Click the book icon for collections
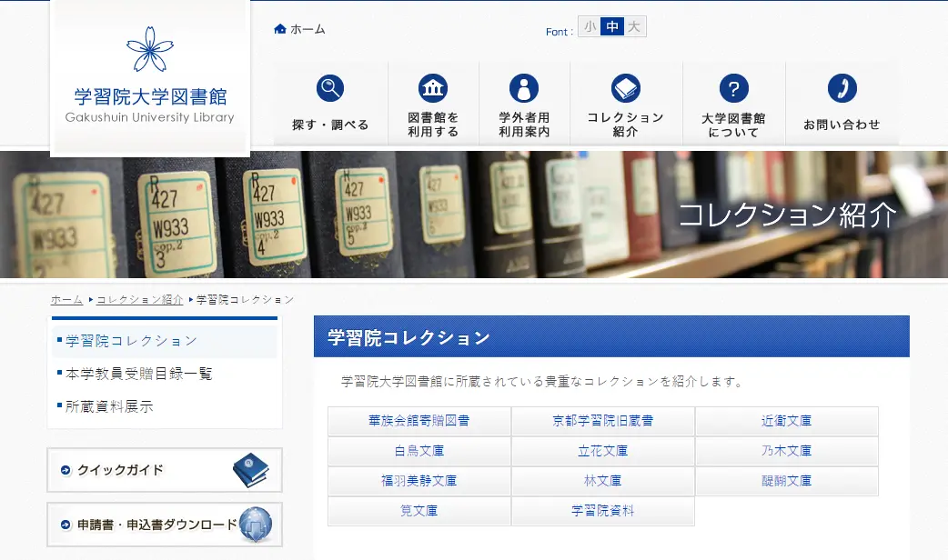The image size is (948, 560). (626, 88)
